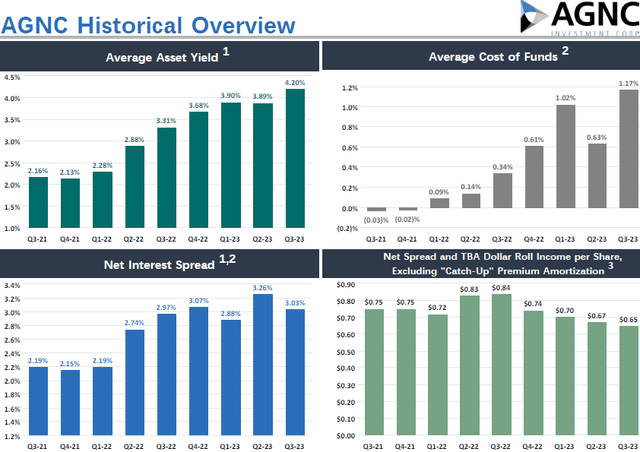Select the 3.90% asset yield label
This screenshot has width=640, height=452.
click(x=231, y=96)
